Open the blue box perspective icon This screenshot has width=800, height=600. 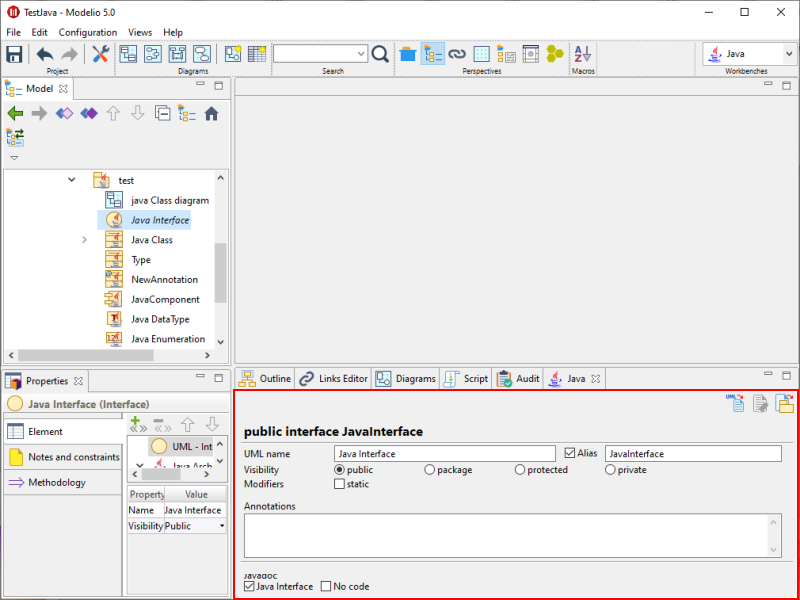pyautogui.click(x=408, y=54)
